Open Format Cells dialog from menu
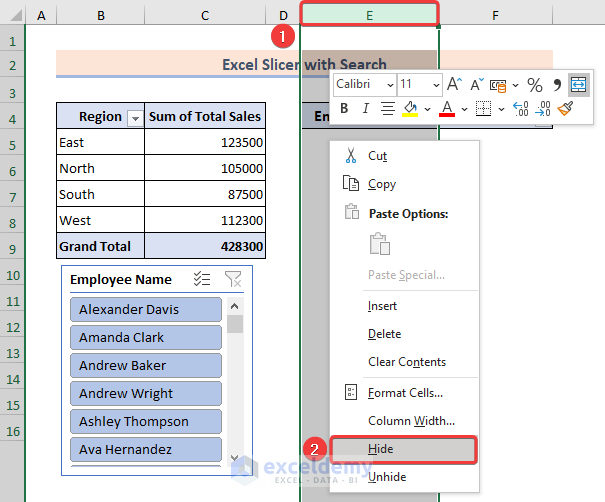The width and height of the screenshot is (605, 502). click(404, 393)
